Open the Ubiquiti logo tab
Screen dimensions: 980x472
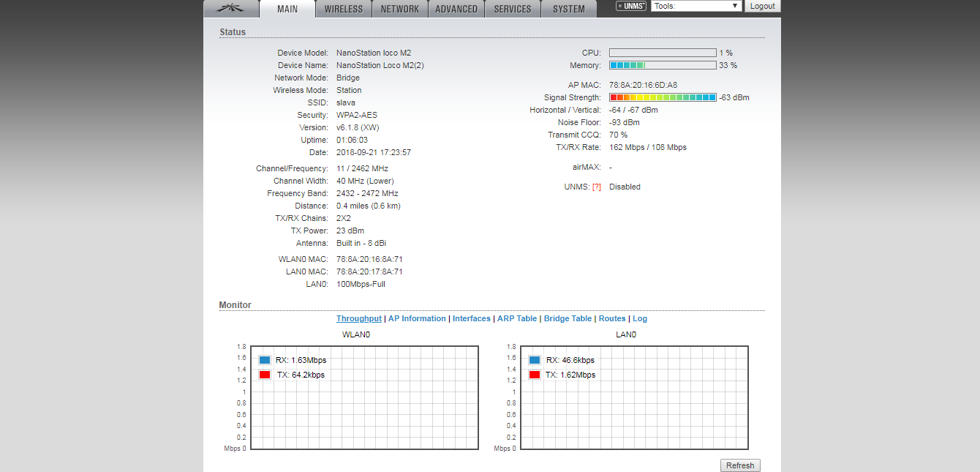click(231, 9)
